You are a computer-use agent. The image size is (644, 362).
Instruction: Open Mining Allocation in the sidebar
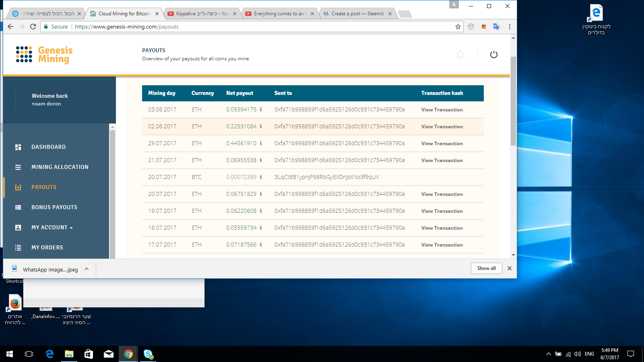pos(60,167)
